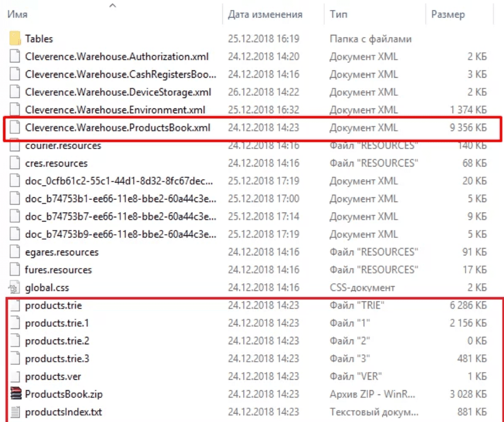Select the Cleverence.Warehouse.ProductsBook.xml file icon
504x422 pixels.
click(15, 128)
